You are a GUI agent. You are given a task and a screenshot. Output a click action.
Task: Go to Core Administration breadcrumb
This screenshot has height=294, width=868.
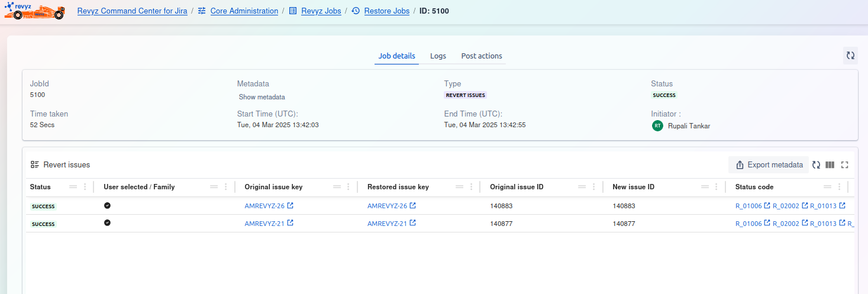244,11
